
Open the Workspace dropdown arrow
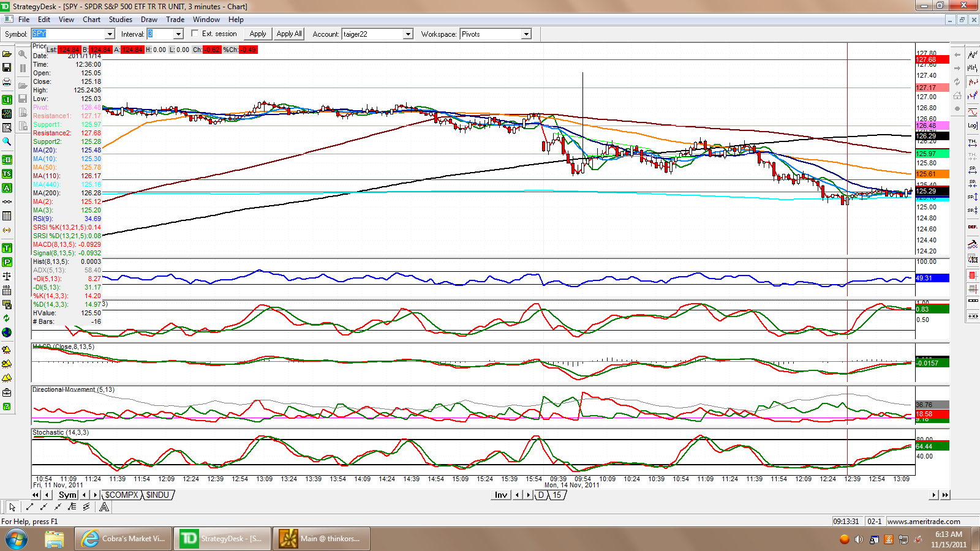coord(526,34)
